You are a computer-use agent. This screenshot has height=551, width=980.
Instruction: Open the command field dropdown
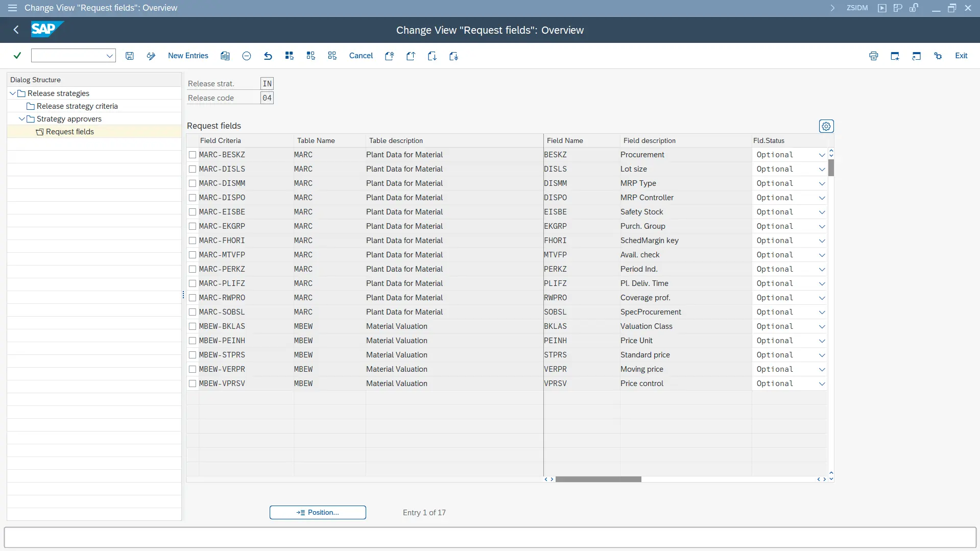point(109,56)
